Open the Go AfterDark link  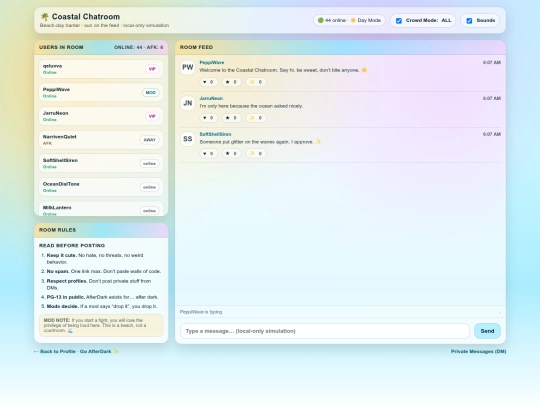point(99,352)
